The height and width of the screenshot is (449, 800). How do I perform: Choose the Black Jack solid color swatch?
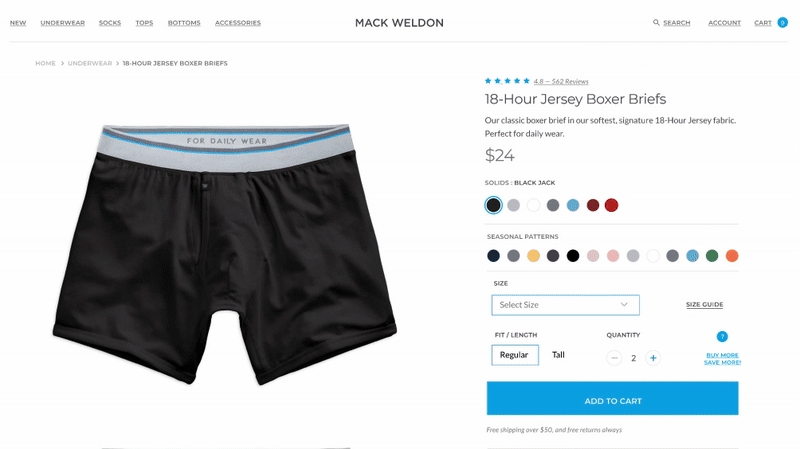pyautogui.click(x=493, y=205)
